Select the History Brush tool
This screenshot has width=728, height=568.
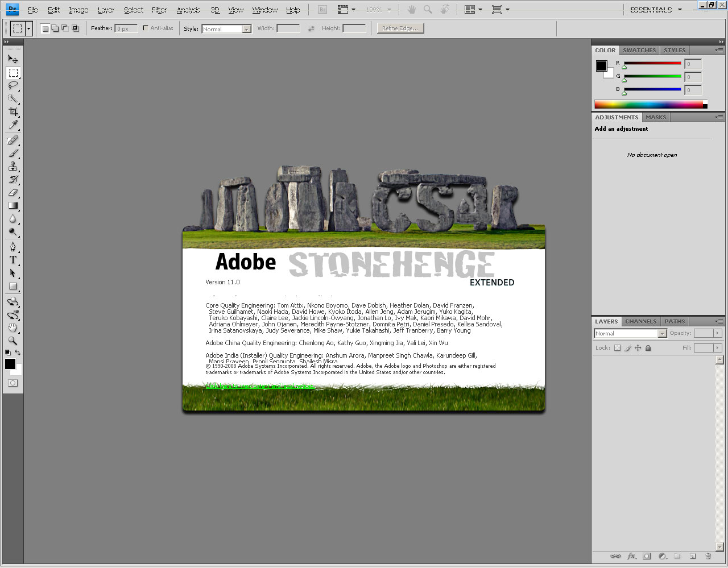pos(13,179)
